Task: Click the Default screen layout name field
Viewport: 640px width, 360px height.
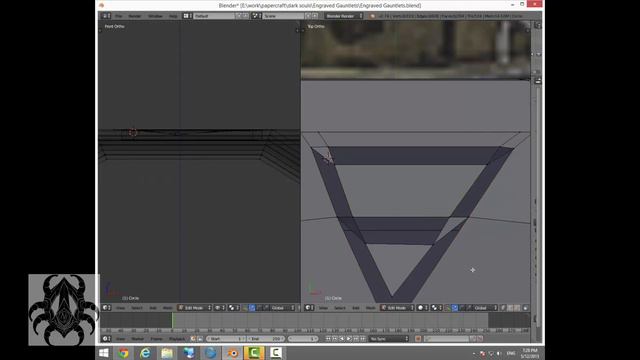Action: [214, 16]
